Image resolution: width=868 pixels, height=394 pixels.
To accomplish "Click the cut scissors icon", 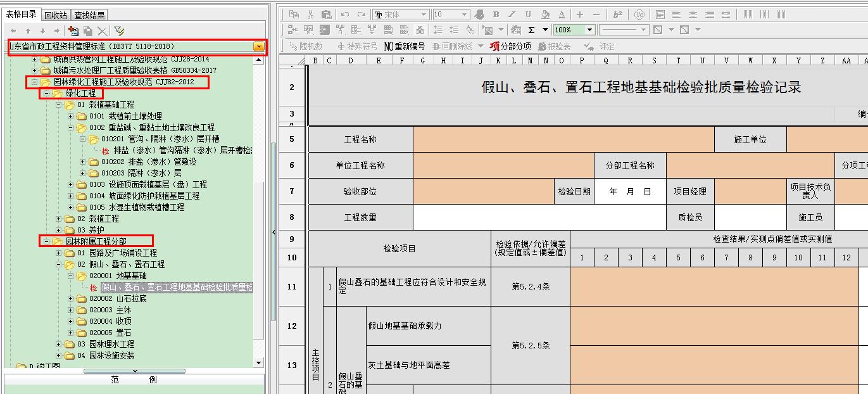I will (x=310, y=15).
